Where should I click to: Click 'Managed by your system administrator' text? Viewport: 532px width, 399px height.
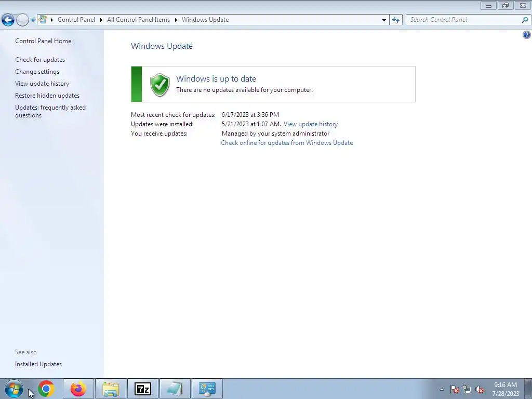point(275,134)
